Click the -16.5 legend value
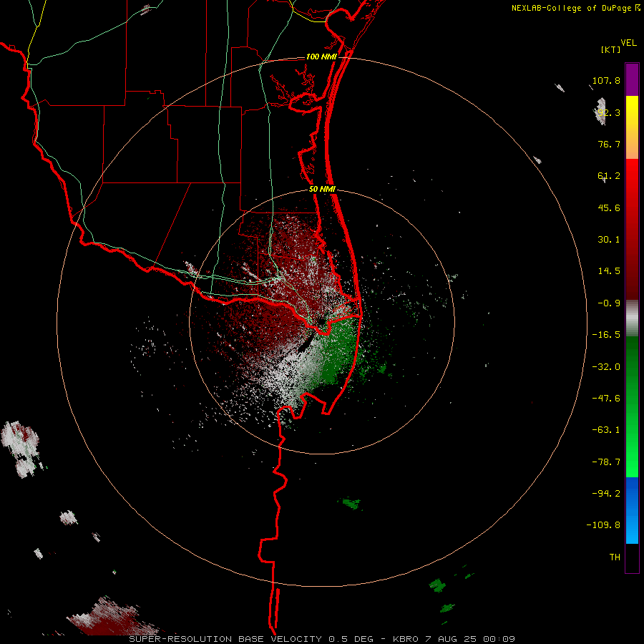 tap(606, 335)
